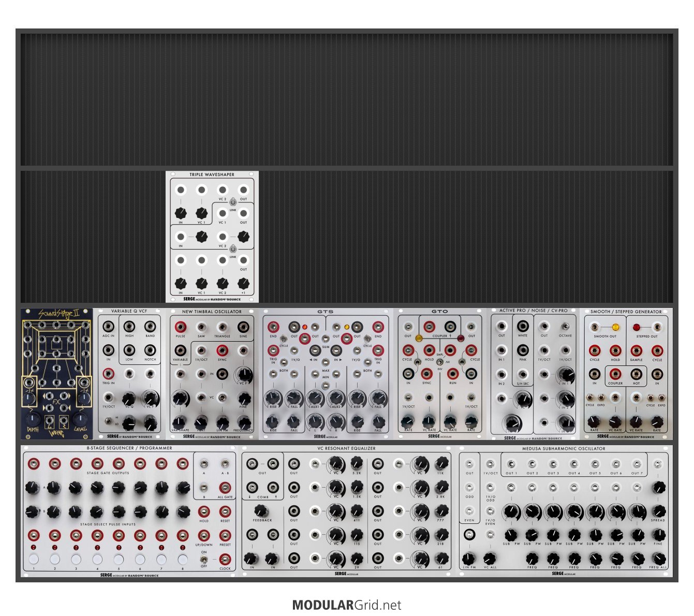Click the OUT 7 jack on Medusa oscillator
This screenshot has width=694, height=616.
pyautogui.click(x=637, y=464)
